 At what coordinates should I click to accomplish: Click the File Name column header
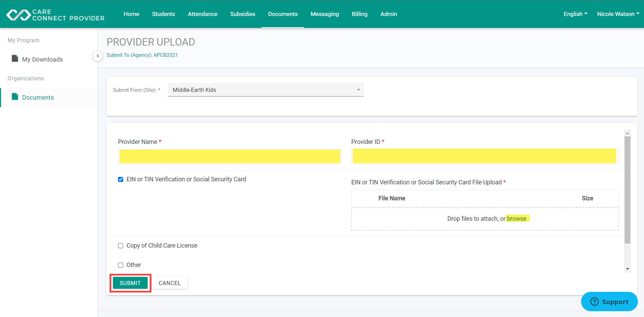392,198
